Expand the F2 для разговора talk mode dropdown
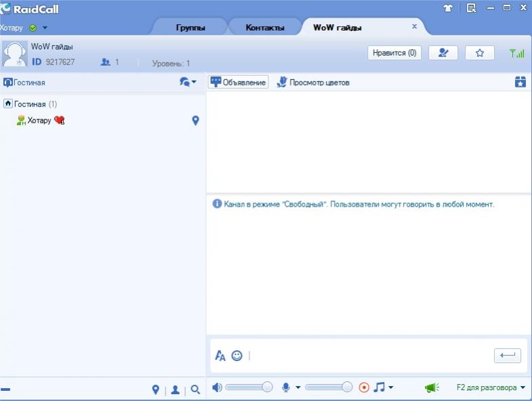This screenshot has height=401, width=532. point(523,388)
